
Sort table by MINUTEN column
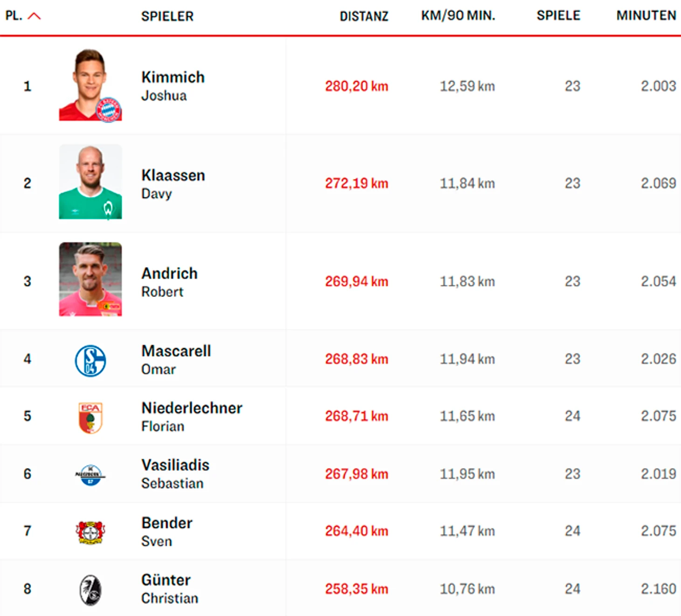coord(646,16)
